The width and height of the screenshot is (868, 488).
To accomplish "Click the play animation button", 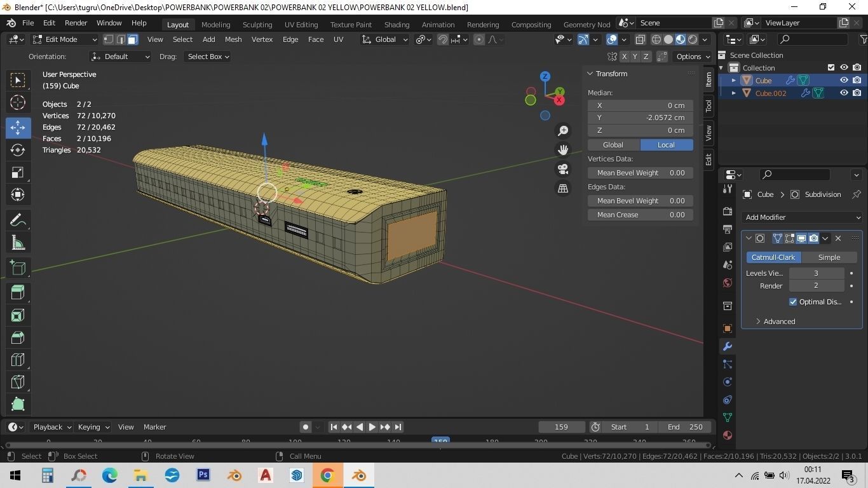I will click(x=372, y=427).
